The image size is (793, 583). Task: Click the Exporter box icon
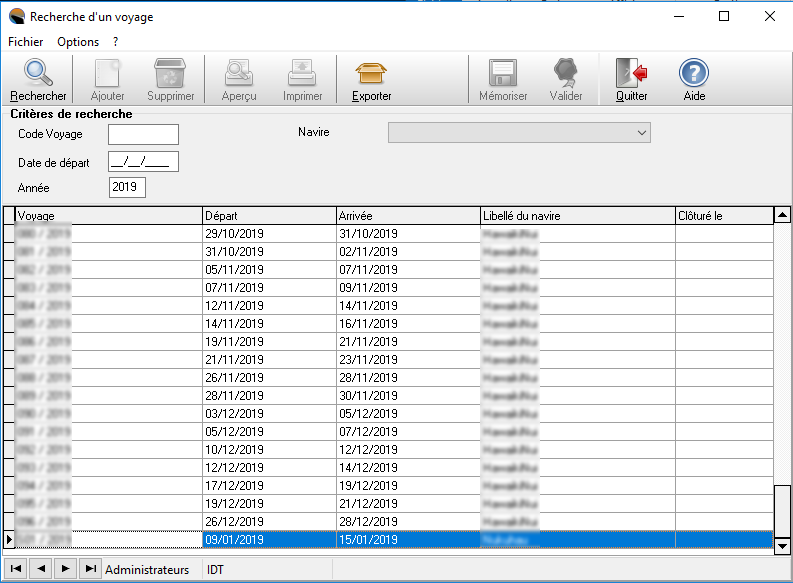pyautogui.click(x=371, y=74)
